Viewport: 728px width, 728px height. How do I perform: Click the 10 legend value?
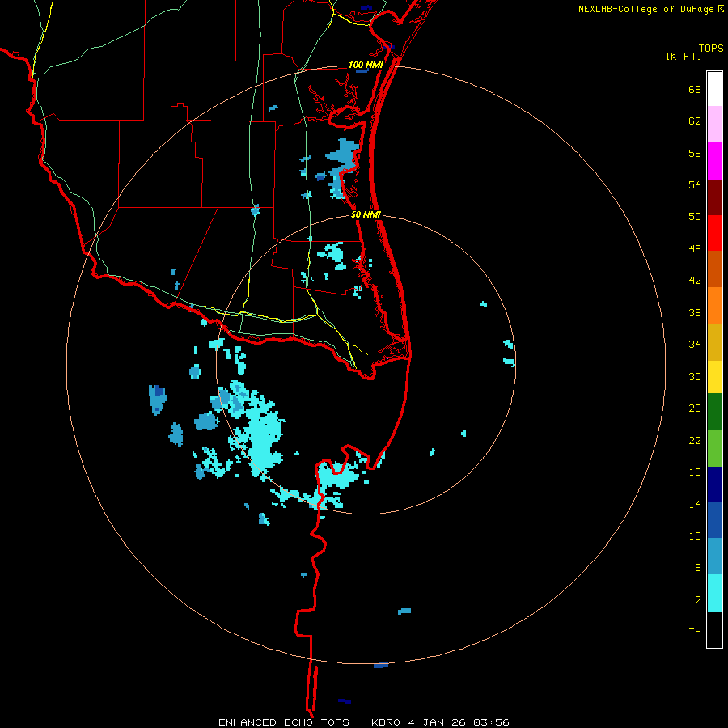point(695,535)
